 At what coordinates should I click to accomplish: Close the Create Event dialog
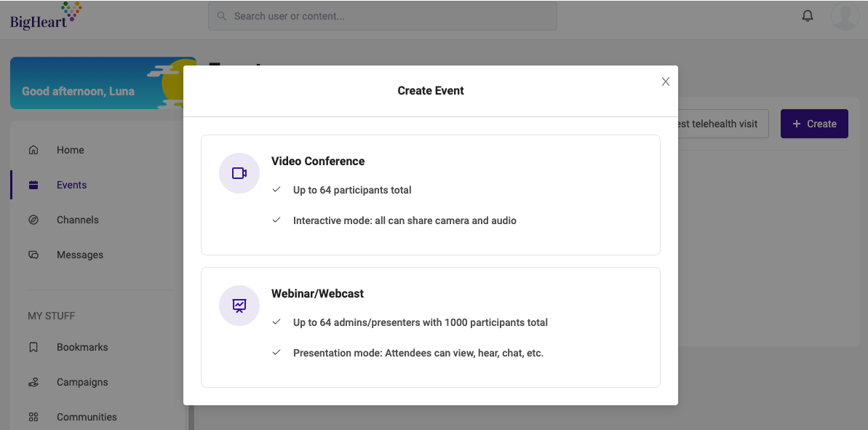(x=666, y=81)
